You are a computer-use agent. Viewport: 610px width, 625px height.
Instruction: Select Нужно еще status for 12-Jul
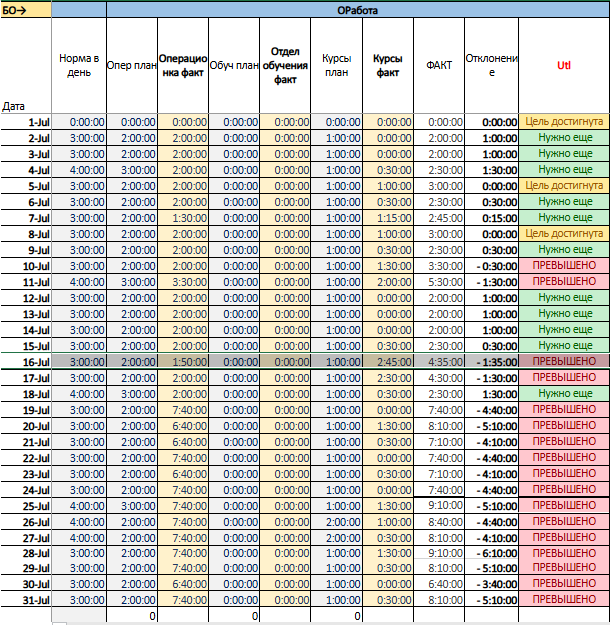[x=564, y=298]
